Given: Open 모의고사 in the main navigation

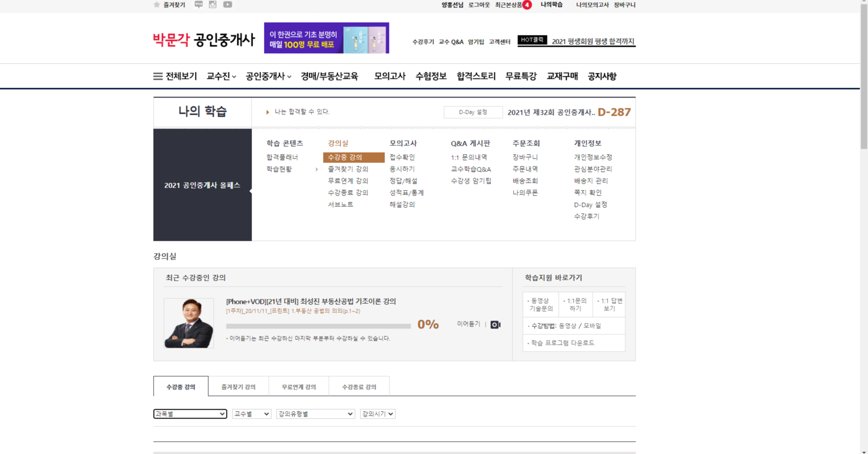Looking at the screenshot, I should (389, 76).
